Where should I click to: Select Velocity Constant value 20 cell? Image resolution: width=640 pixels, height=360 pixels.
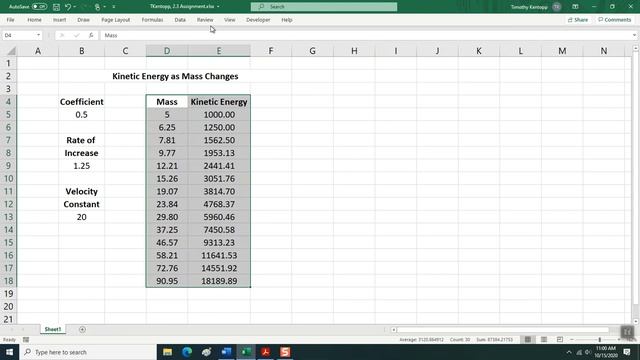coord(81,217)
